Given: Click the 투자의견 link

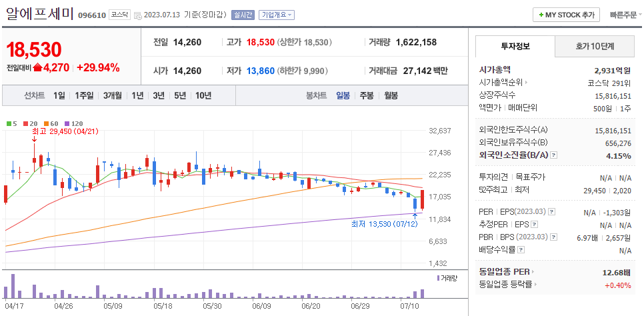Looking at the screenshot, I should (494, 177).
